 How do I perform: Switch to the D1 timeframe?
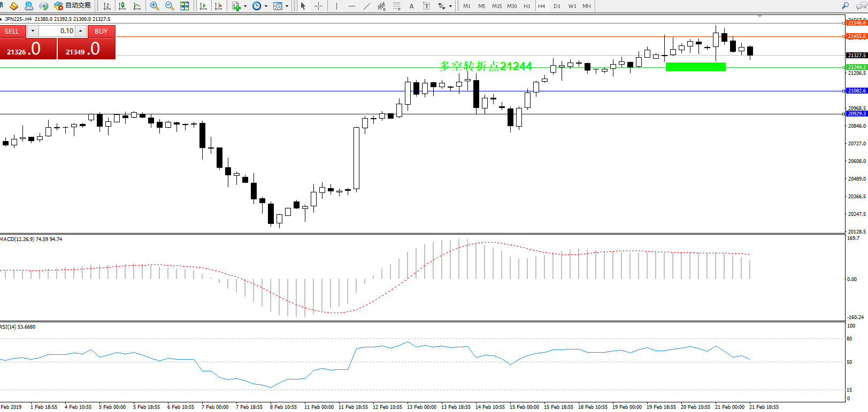pos(557,6)
